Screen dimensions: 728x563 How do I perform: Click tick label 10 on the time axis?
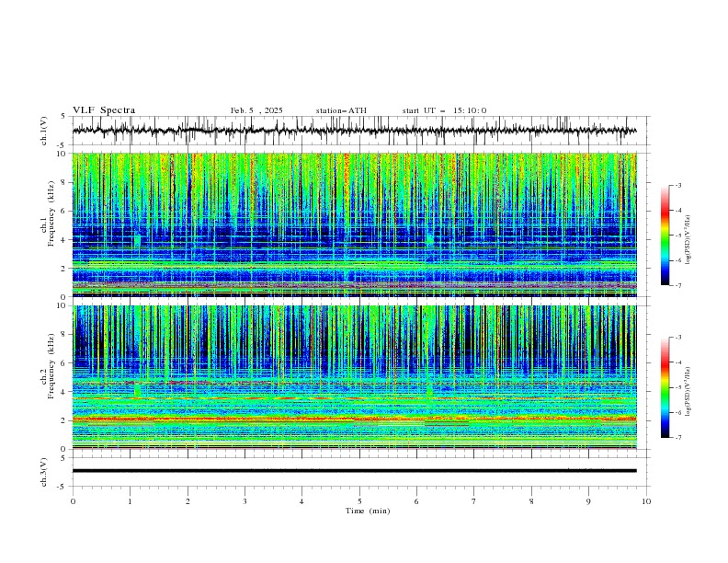(646, 501)
